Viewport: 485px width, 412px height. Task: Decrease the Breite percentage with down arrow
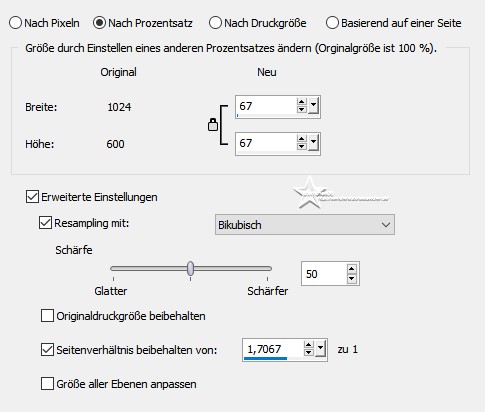(x=302, y=109)
